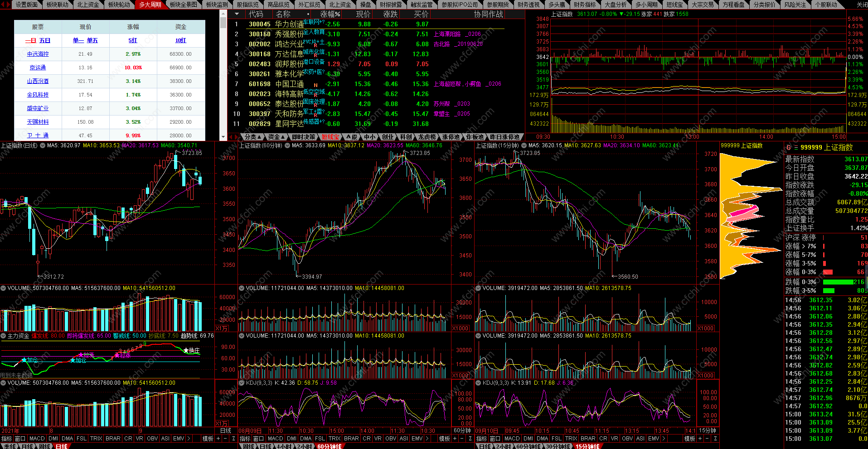Expand the 分类▲ category menu
The image size is (868, 449).
pyautogui.click(x=253, y=137)
